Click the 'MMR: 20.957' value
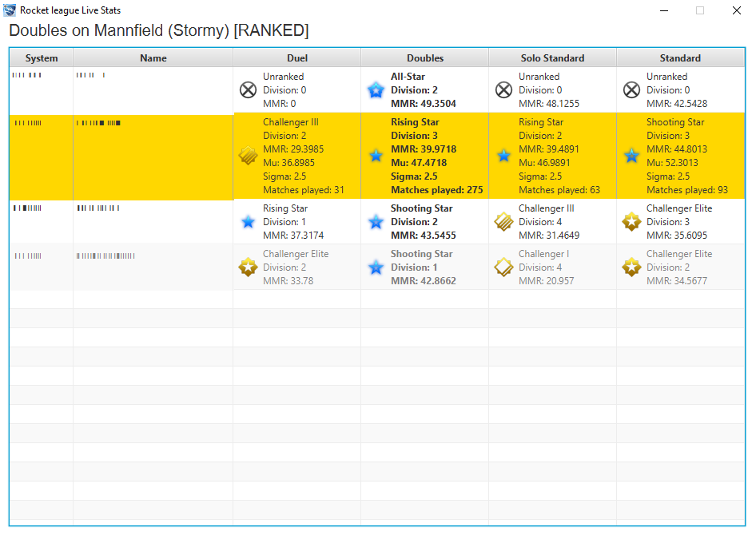The height and width of the screenshot is (535, 756). (x=547, y=281)
